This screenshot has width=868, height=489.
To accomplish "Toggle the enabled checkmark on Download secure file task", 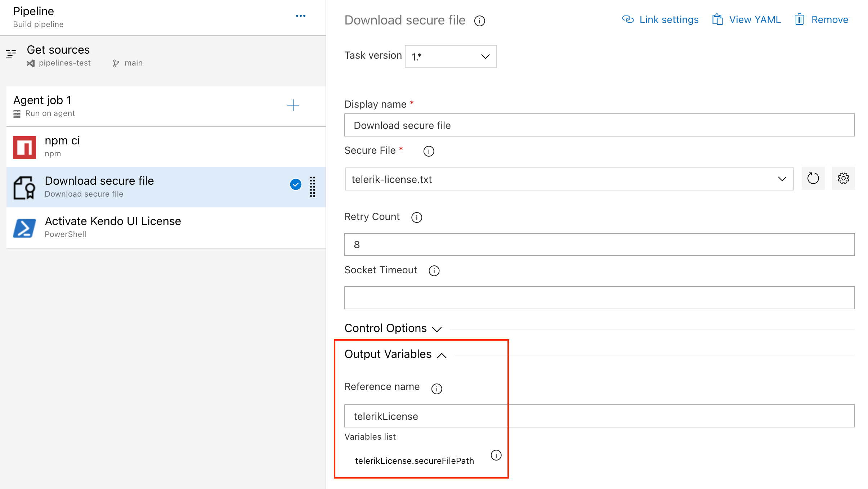I will [x=295, y=184].
